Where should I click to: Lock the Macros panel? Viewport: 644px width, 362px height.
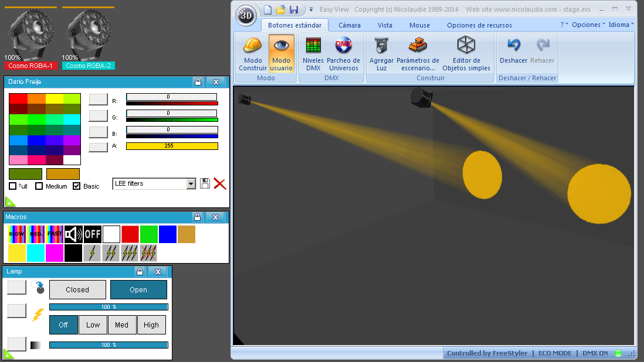[x=197, y=217]
